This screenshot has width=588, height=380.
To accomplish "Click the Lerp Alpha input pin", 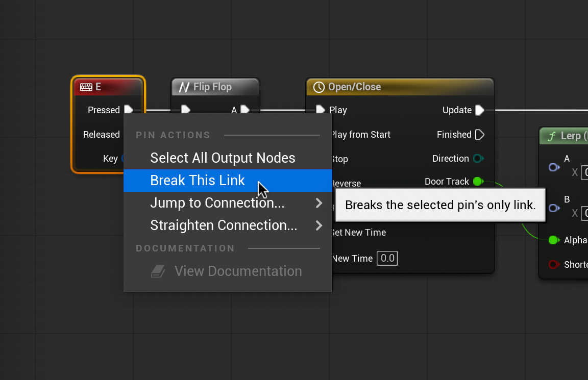I will (x=553, y=240).
